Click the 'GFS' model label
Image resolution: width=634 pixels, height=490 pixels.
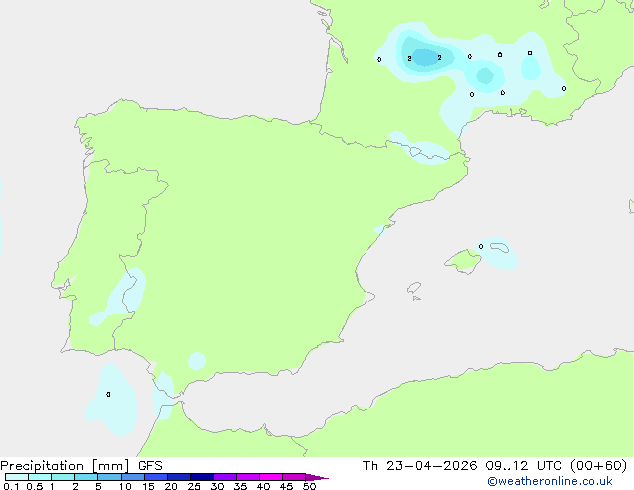[x=150, y=466]
